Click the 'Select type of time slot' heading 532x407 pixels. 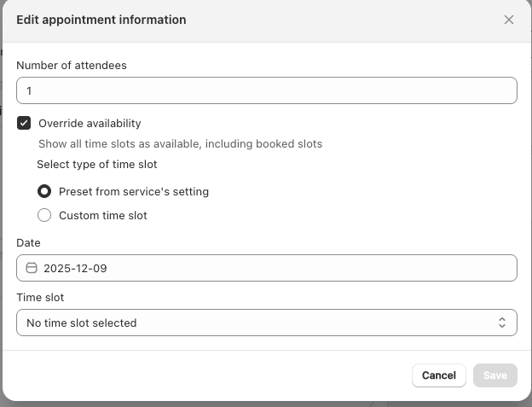click(x=97, y=164)
